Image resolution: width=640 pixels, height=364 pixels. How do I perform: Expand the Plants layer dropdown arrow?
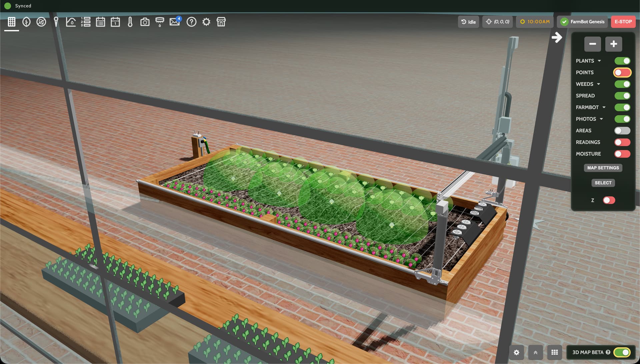[599, 61]
